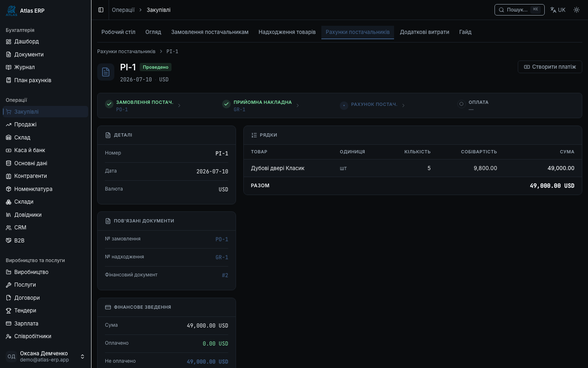Go back via Рахунки постачальників breadcrumb
This screenshot has width=588, height=368.
point(126,52)
